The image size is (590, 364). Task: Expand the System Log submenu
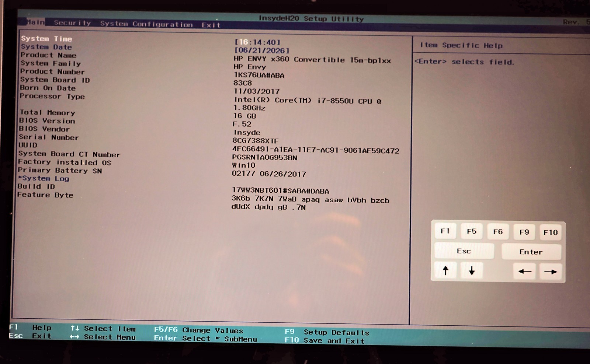(x=44, y=178)
